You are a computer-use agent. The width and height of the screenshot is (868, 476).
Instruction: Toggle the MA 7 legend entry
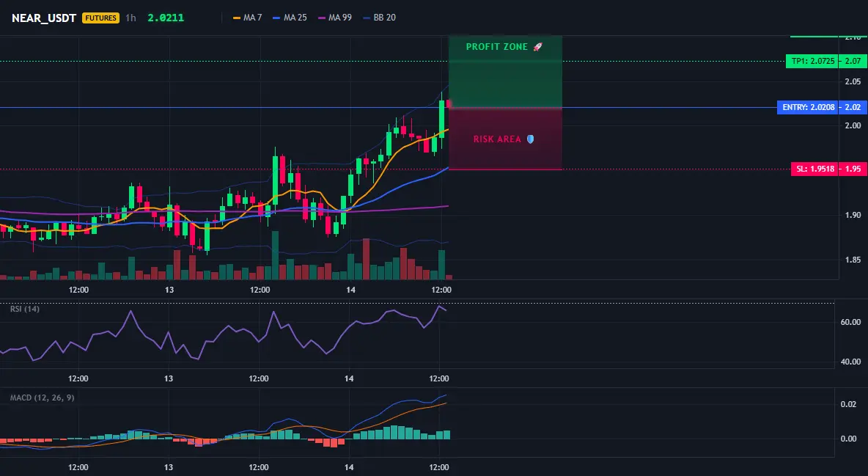[248, 18]
